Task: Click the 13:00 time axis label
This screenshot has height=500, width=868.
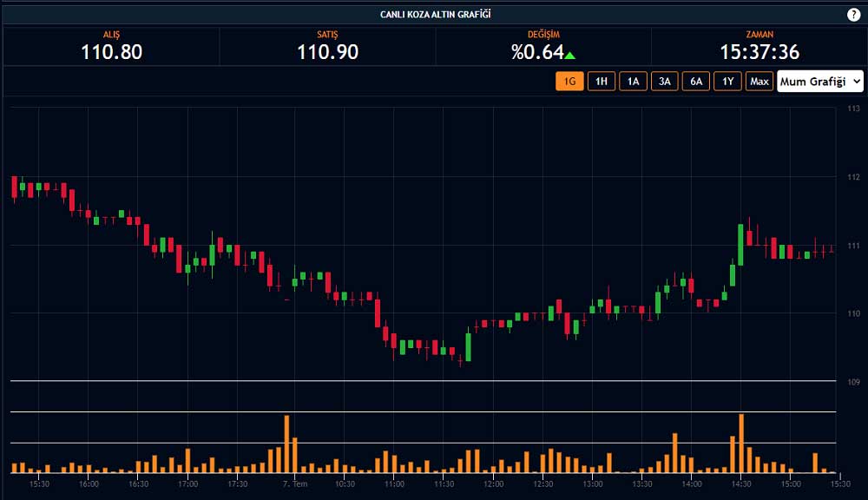Action: pos(592,484)
